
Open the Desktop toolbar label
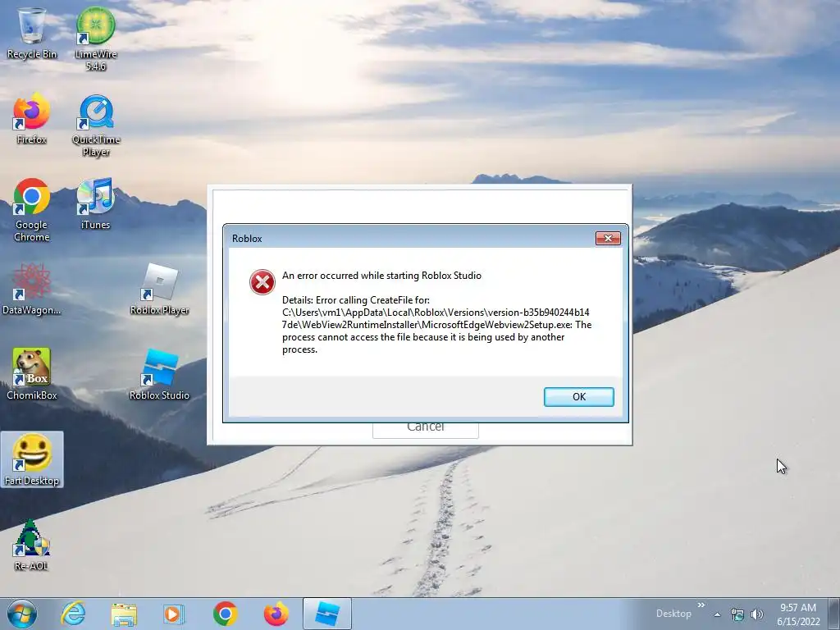coord(673,614)
